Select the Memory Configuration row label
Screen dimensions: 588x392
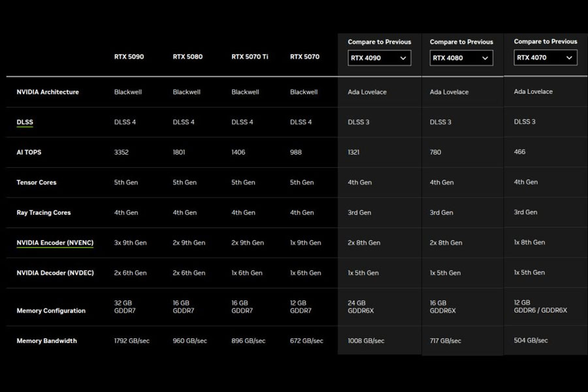pyautogui.click(x=51, y=311)
